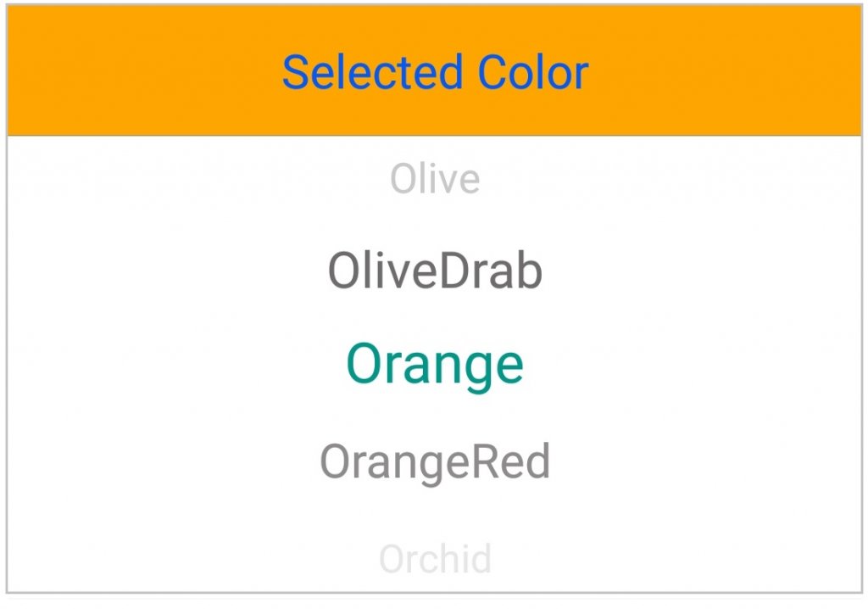Confirm Orange in the picker's center row
868x609 pixels.
(x=435, y=366)
